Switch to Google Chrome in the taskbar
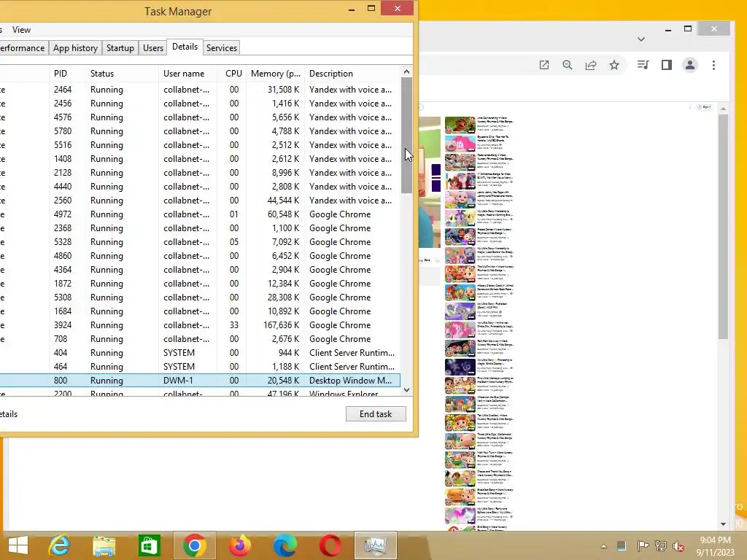This screenshot has height=560, width=747. click(x=194, y=545)
